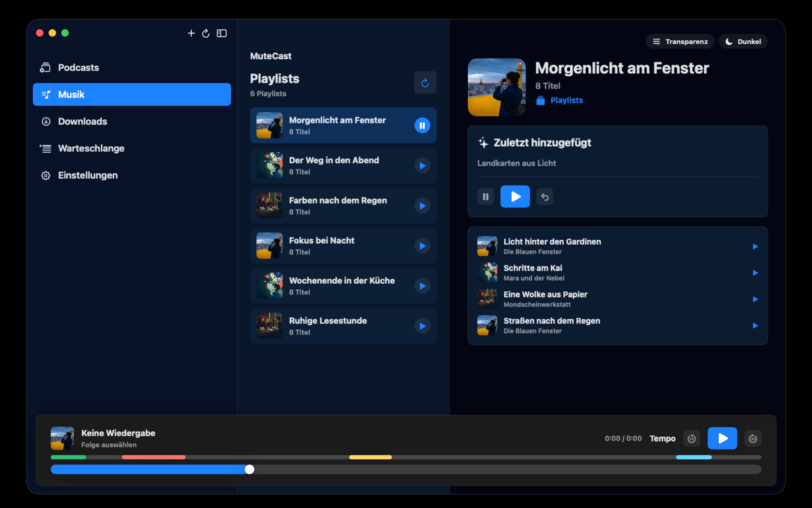
Task: Play Ruhige Lesestunde playlist
Action: (x=422, y=326)
